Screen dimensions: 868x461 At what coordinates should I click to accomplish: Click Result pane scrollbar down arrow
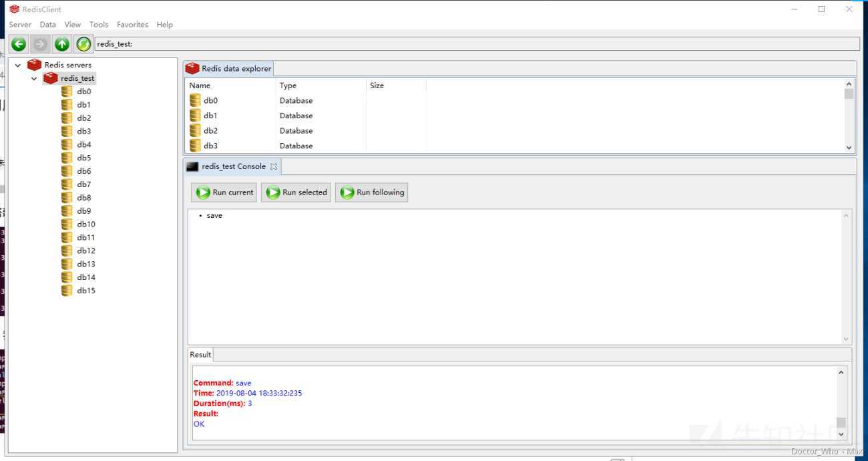(x=841, y=434)
